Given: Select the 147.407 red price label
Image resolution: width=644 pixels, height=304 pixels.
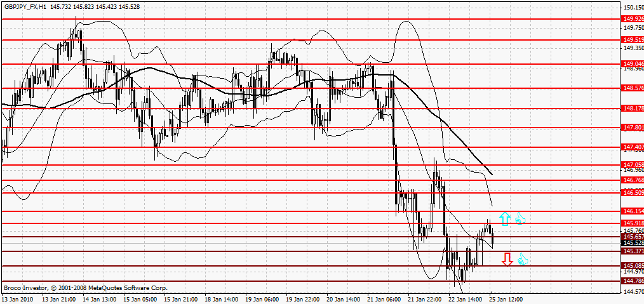Looking at the screenshot, I should pyautogui.click(x=633, y=147).
